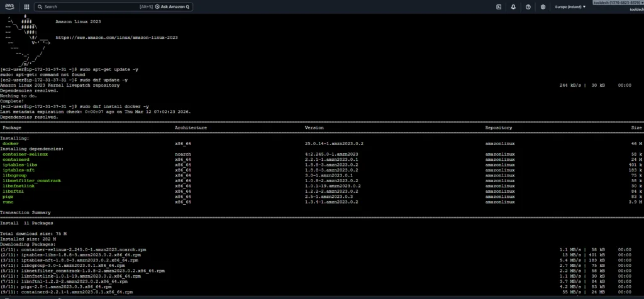The height and width of the screenshot is (299, 644).
Task: Click the 'Complete!' output line
Action: pyautogui.click(x=12, y=101)
